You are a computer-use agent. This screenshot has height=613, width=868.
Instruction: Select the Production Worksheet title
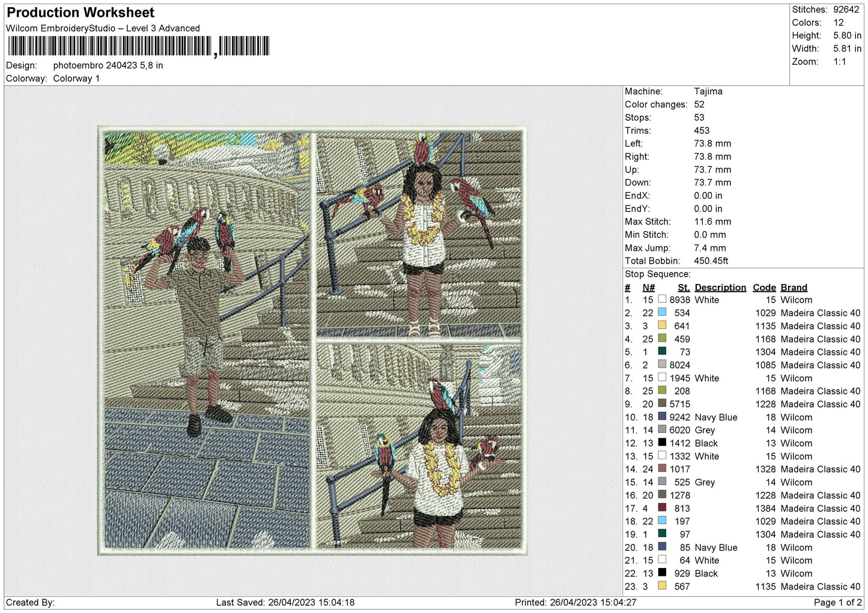tap(80, 13)
